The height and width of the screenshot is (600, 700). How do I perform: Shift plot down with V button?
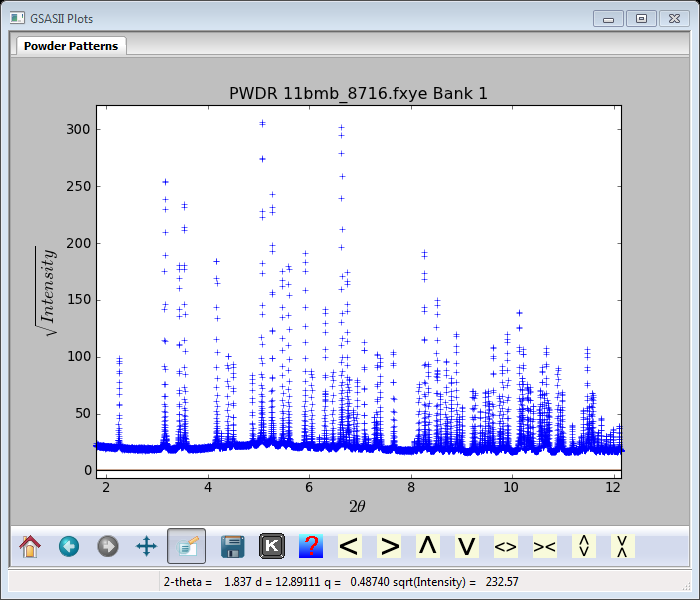pos(467,546)
